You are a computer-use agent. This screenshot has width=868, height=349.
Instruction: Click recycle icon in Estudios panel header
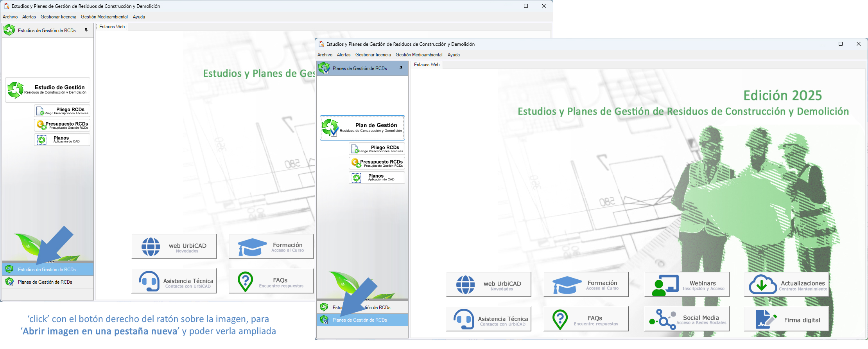(x=9, y=30)
